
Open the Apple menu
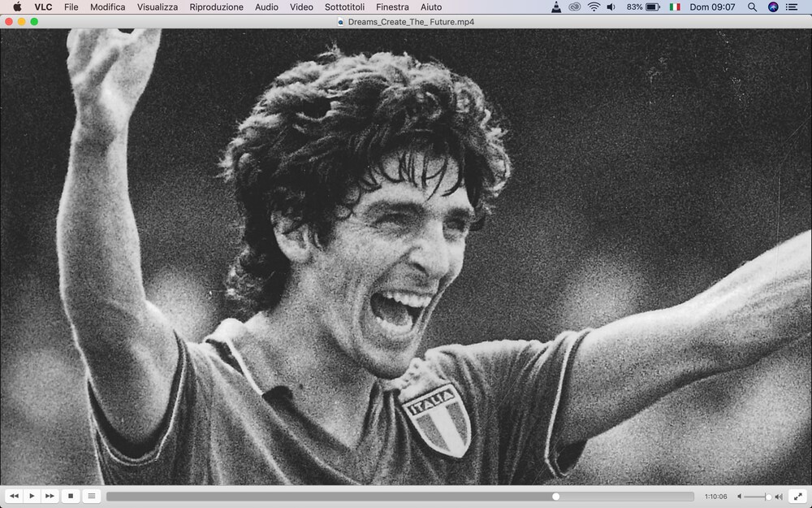(17, 7)
